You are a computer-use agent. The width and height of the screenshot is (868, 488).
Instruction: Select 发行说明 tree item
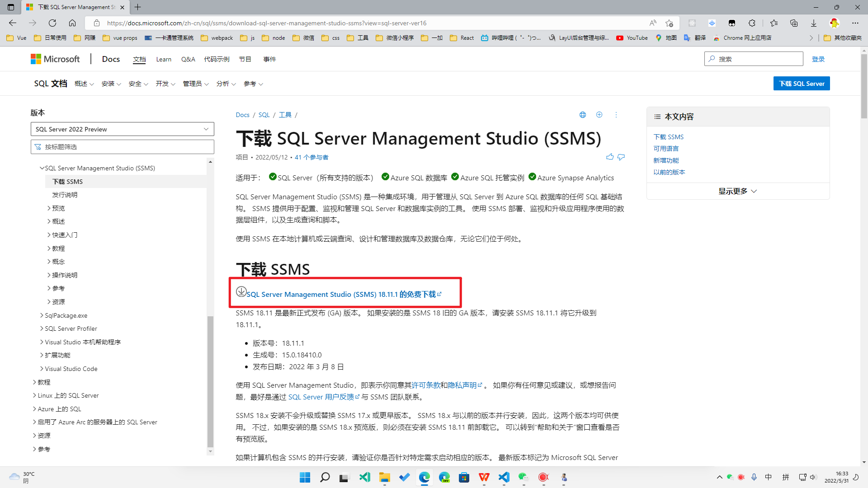[x=65, y=195]
